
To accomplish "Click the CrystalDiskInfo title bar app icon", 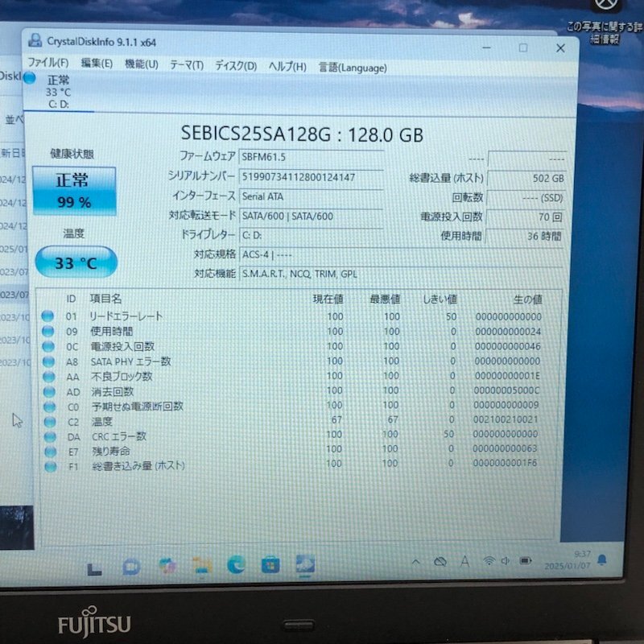I will point(35,41).
